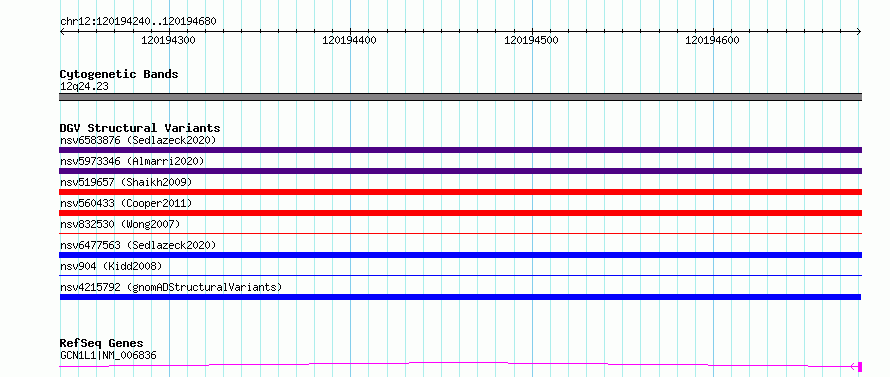Click the blue bar under nsv4215792

(460, 297)
